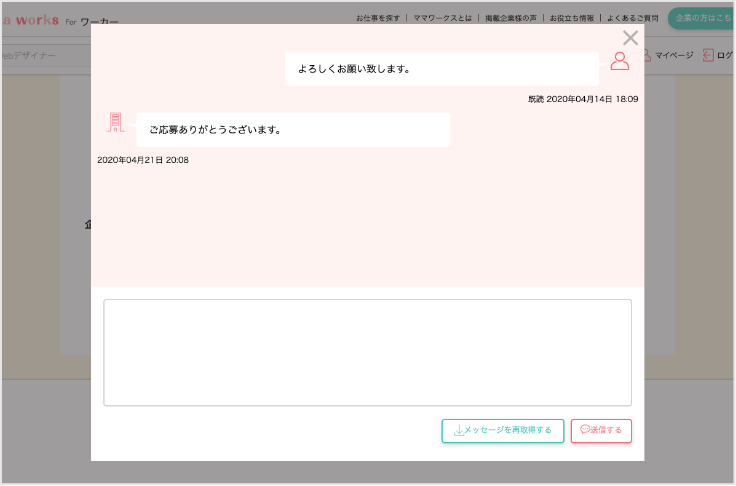
Task: Click the company building icon
Action: pyautogui.click(x=115, y=122)
